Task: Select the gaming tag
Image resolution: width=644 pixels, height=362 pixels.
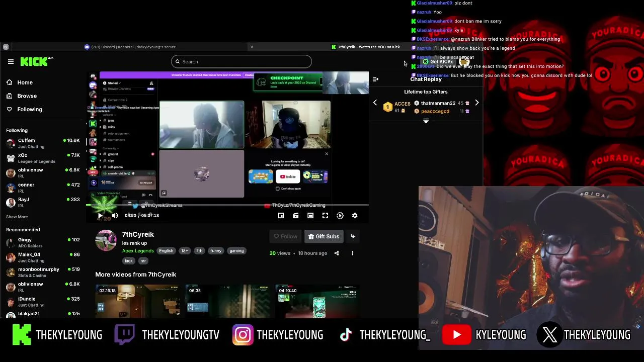Action: 236,251
